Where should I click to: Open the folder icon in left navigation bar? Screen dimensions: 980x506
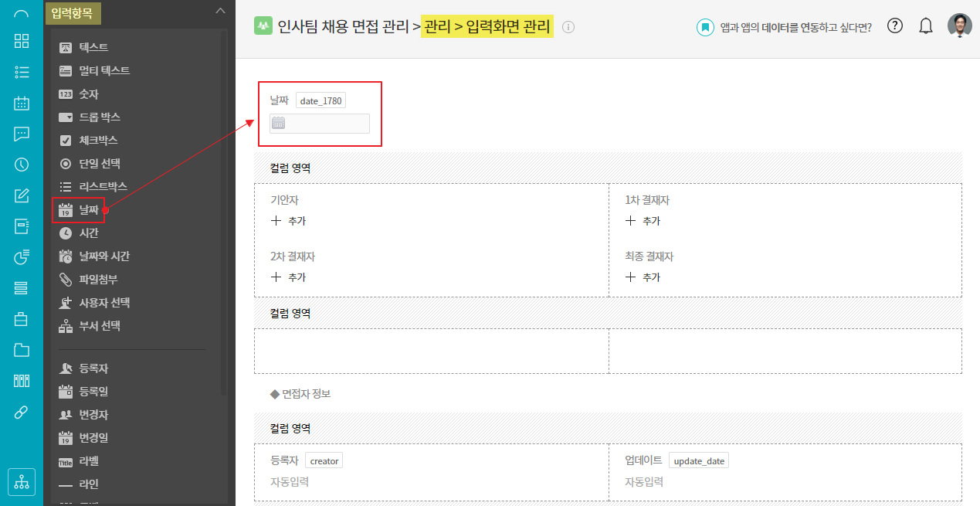pos(22,350)
